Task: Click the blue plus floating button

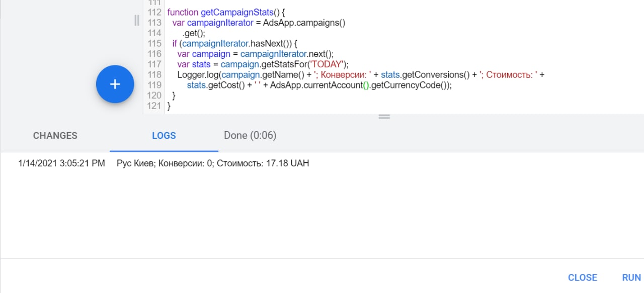Action: pos(115,84)
